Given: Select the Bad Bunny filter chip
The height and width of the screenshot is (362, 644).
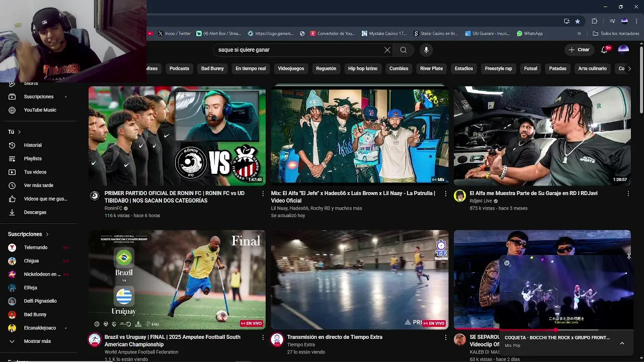Looking at the screenshot, I should [212, 68].
